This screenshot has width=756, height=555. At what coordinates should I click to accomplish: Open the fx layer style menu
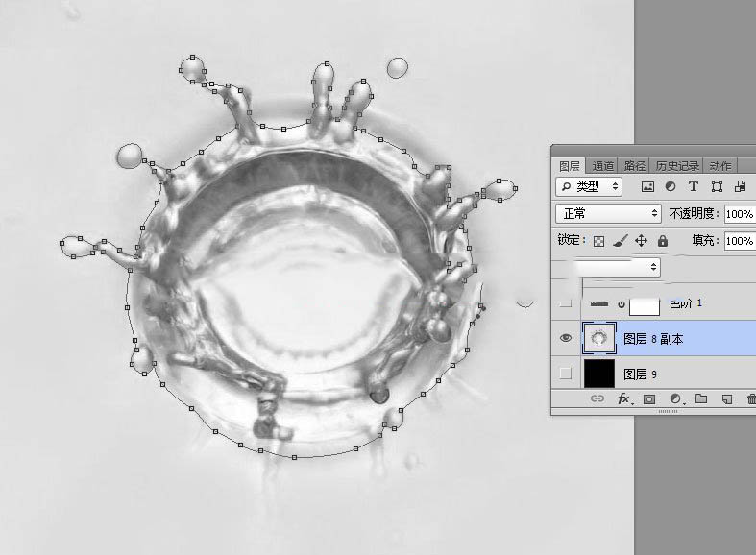click(624, 398)
